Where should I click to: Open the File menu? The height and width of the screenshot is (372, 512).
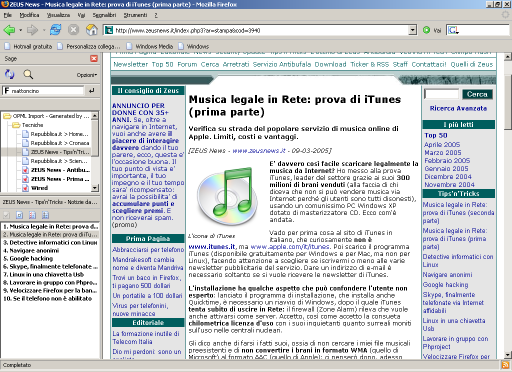point(8,15)
